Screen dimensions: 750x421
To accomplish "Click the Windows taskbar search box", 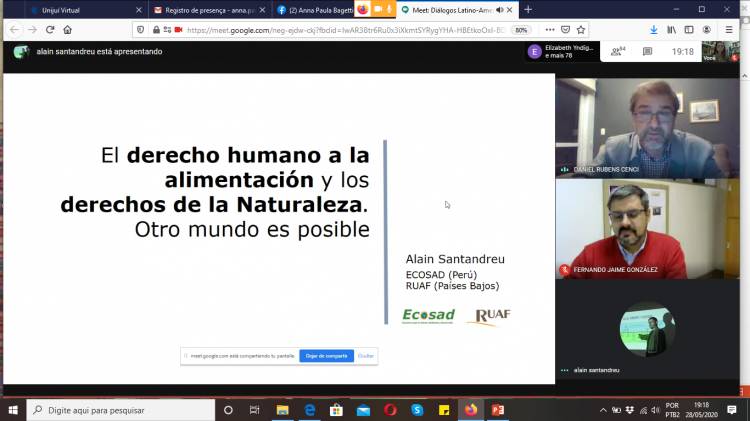I will [x=120, y=410].
